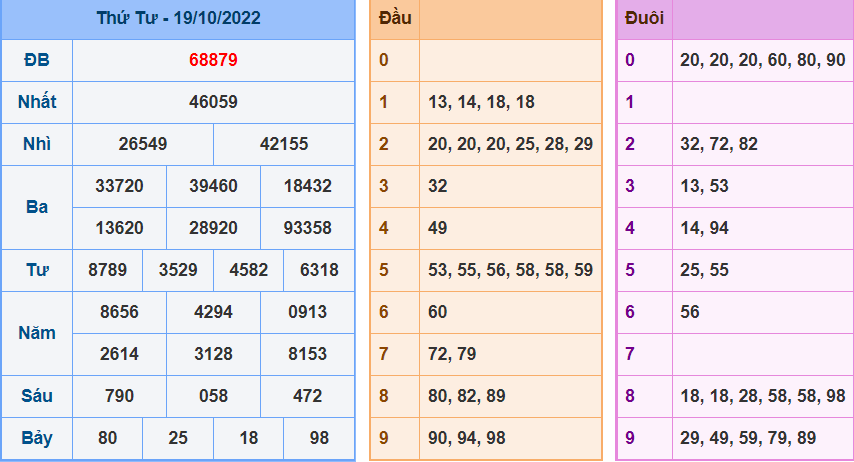Viewport: 854px width, 462px height.
Task: Click Đuôi row 3 values 13, 53
Action: (704, 186)
